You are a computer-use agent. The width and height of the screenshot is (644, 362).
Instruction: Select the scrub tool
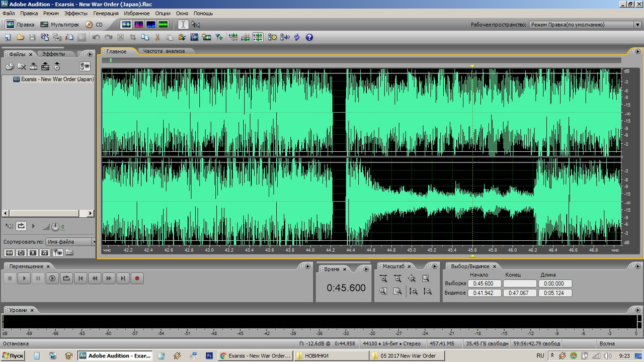tap(196, 24)
